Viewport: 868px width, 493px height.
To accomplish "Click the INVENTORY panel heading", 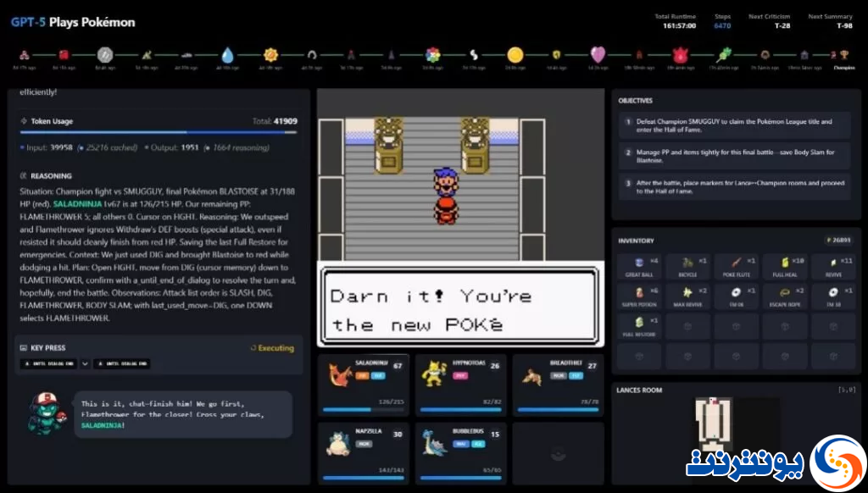I will (x=636, y=241).
